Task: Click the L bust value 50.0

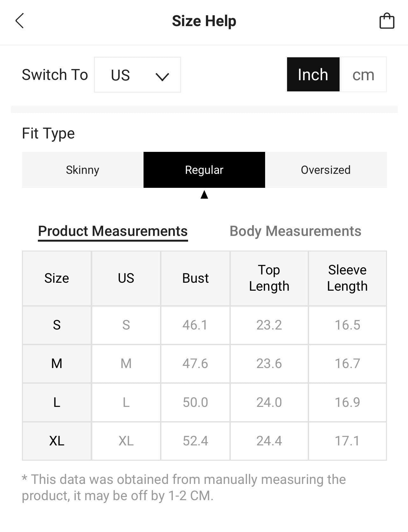Action: click(x=195, y=402)
